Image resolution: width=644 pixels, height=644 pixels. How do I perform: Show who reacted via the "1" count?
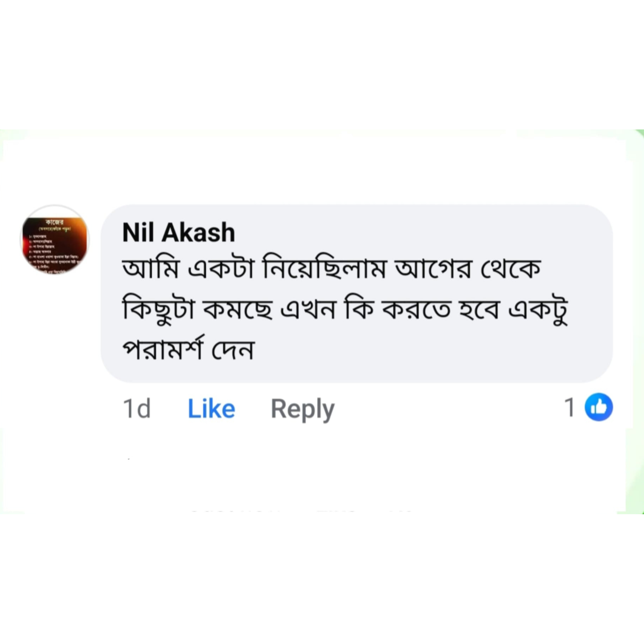pos(569,407)
